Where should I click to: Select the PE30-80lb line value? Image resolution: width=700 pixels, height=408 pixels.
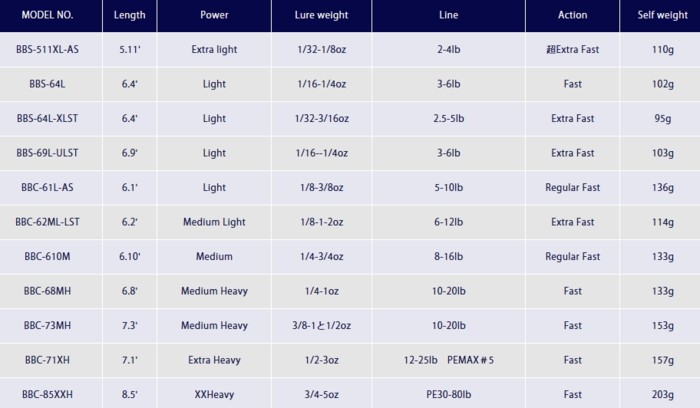pyautogui.click(x=449, y=394)
